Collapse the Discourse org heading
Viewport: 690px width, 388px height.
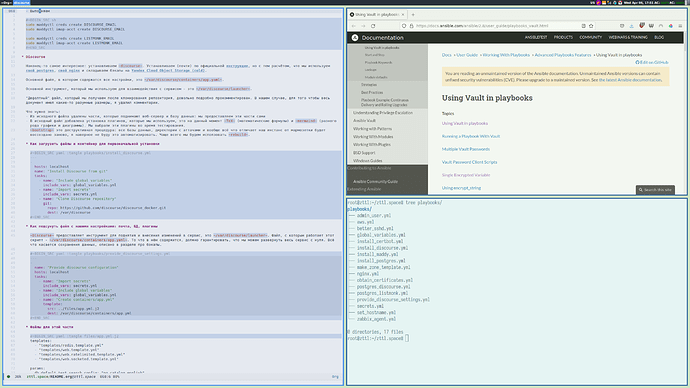(35, 57)
